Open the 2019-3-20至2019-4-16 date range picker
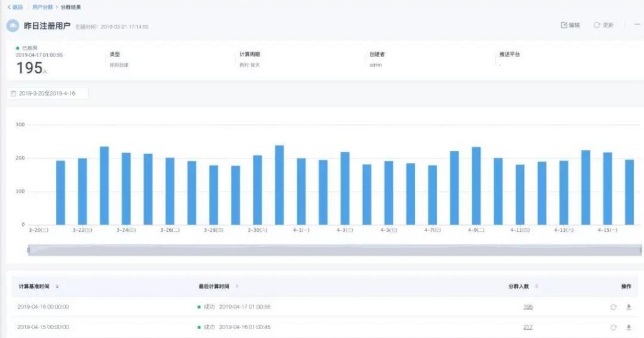 tap(47, 93)
